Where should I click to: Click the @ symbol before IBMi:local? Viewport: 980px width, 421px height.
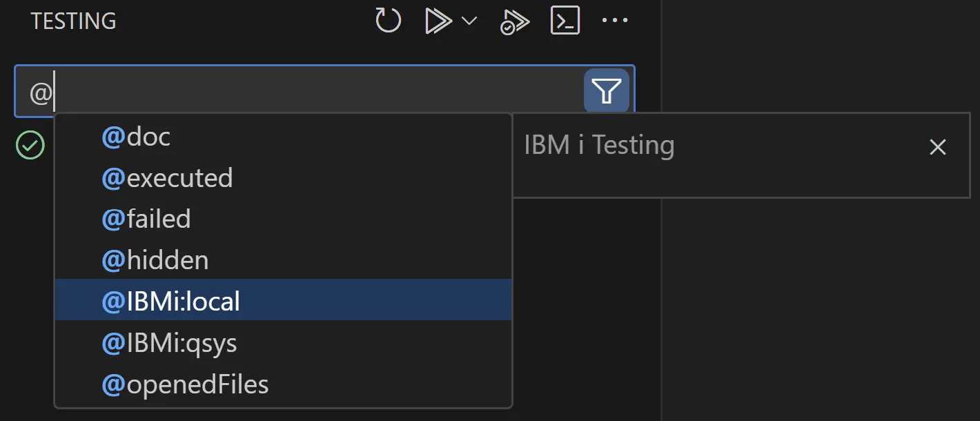(113, 302)
